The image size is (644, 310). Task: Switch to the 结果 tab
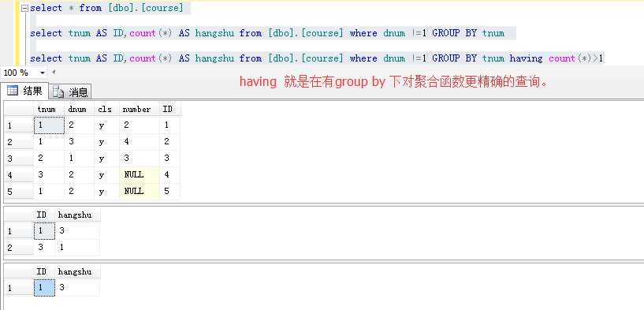click(x=24, y=91)
